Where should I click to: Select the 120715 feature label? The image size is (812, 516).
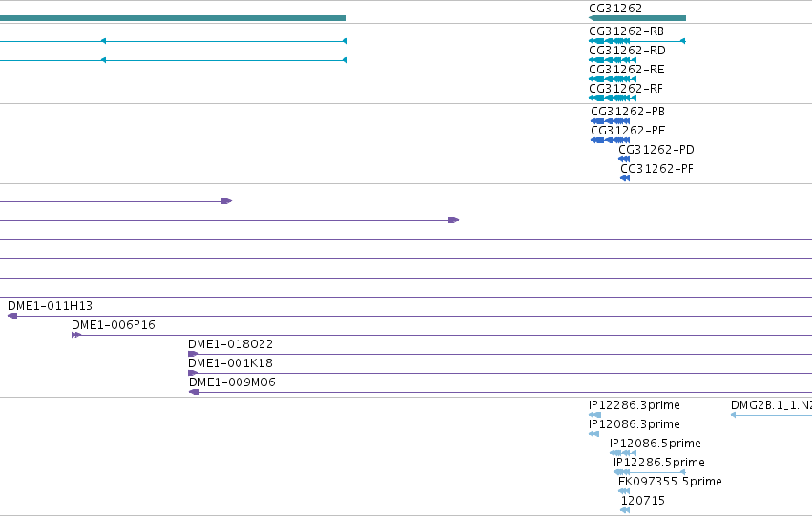(x=643, y=501)
